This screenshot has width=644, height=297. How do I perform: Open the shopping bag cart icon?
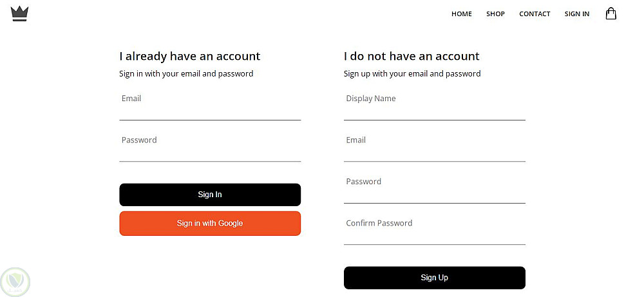pyautogui.click(x=611, y=14)
